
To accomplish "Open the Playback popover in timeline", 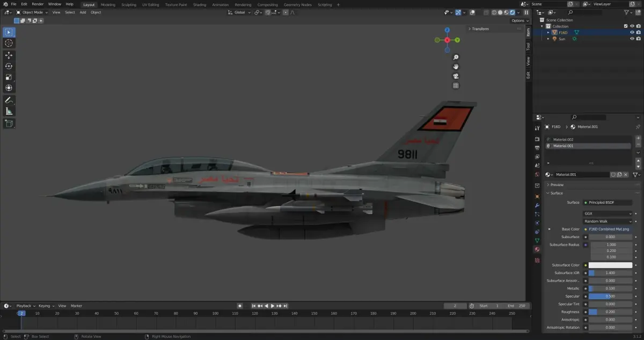I will pyautogui.click(x=25, y=306).
